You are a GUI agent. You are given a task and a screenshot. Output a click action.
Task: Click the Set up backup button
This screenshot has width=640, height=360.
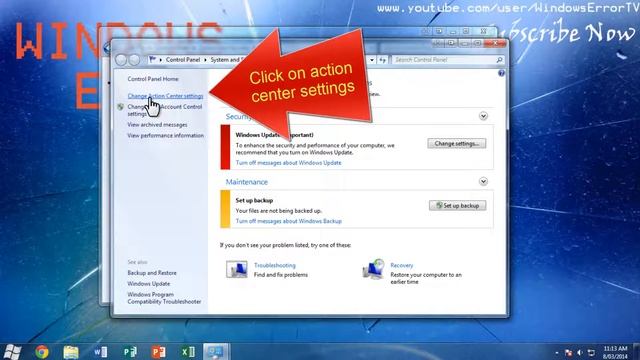(x=458, y=205)
